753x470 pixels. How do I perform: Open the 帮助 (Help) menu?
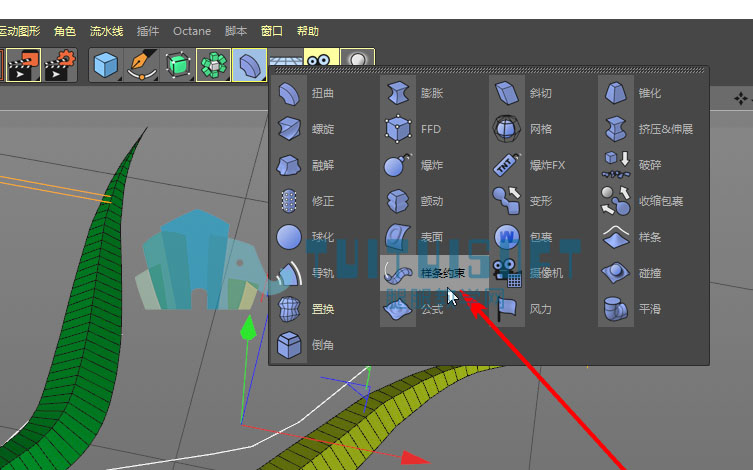tap(308, 31)
